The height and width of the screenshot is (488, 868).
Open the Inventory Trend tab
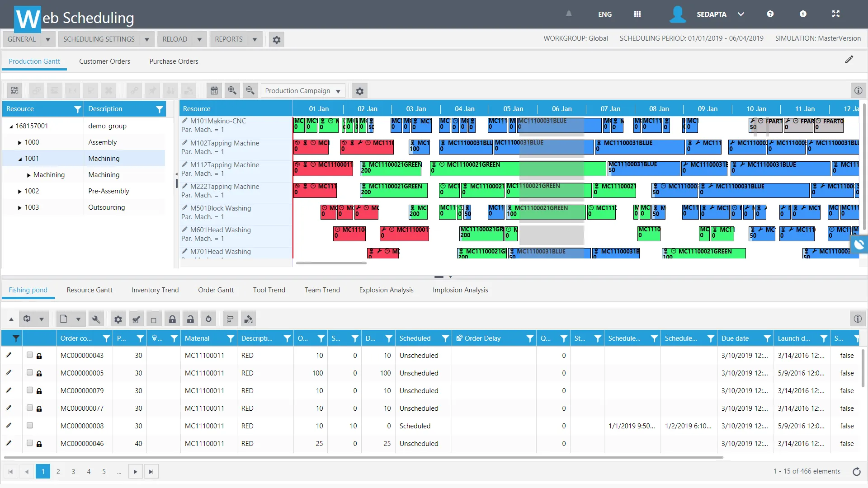pos(155,290)
